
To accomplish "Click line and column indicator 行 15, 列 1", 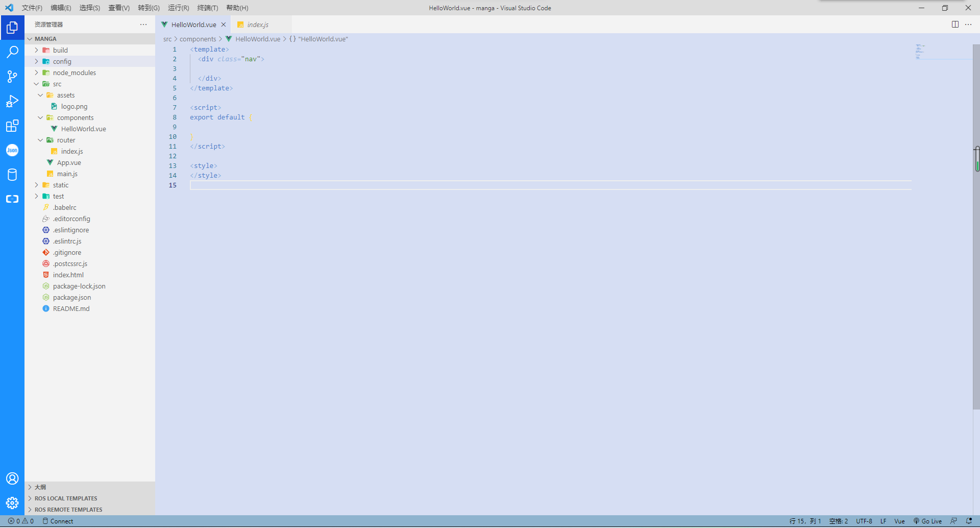I will pyautogui.click(x=805, y=521).
